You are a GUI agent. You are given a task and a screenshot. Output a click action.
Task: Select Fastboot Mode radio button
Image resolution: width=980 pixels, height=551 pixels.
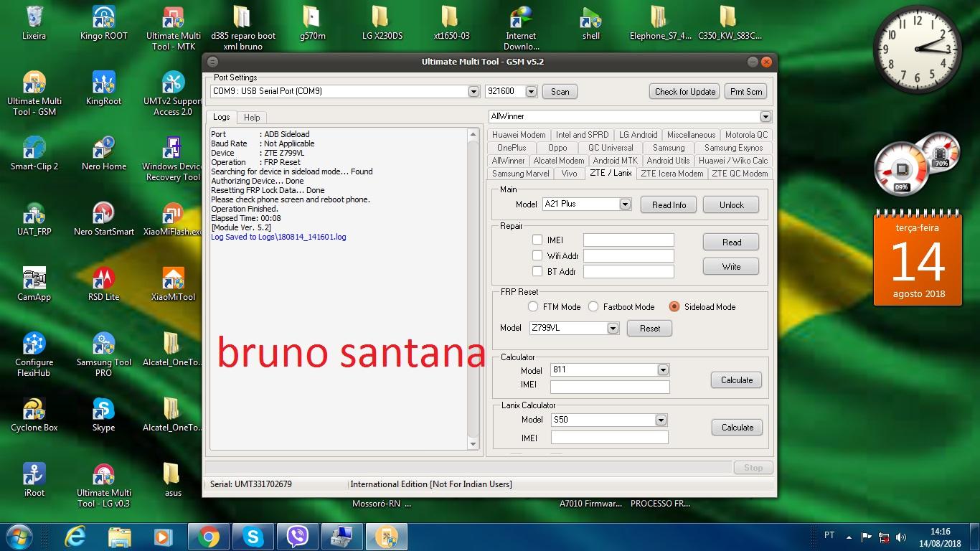pyautogui.click(x=593, y=306)
